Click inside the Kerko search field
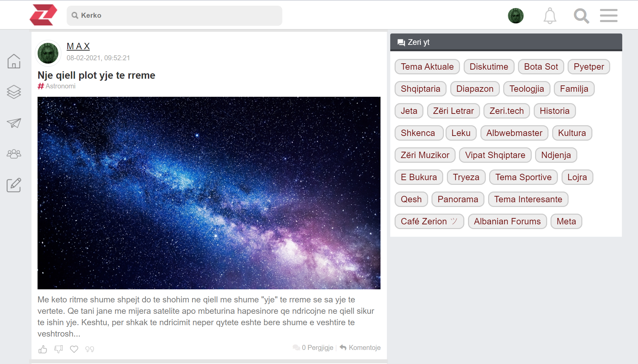The image size is (638, 364). click(x=174, y=15)
